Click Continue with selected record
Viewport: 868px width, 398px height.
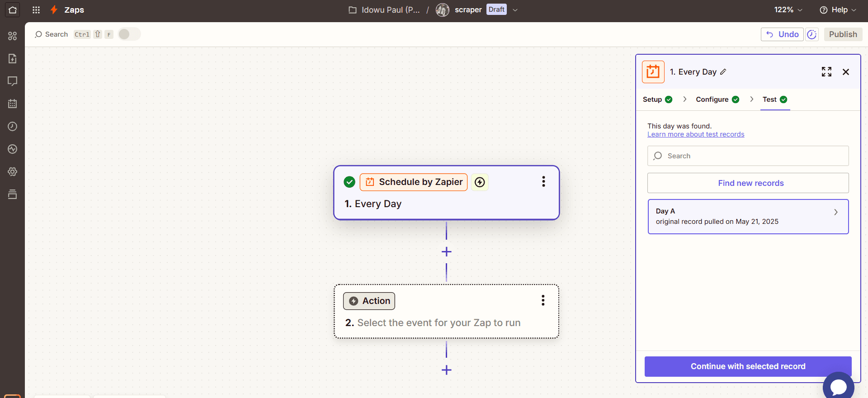pos(748,366)
